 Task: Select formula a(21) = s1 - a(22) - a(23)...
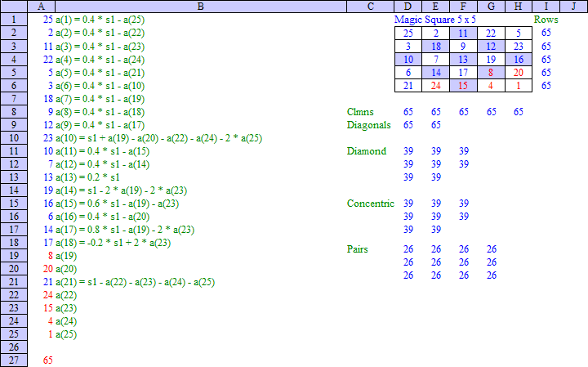[x=136, y=282]
